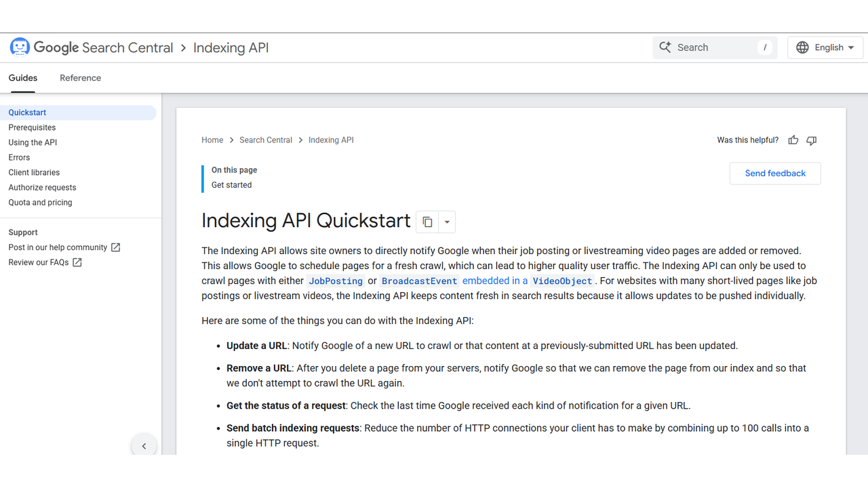This screenshot has height=488, width=868.
Task: Click the thumbs down not helpful icon
Action: [812, 140]
